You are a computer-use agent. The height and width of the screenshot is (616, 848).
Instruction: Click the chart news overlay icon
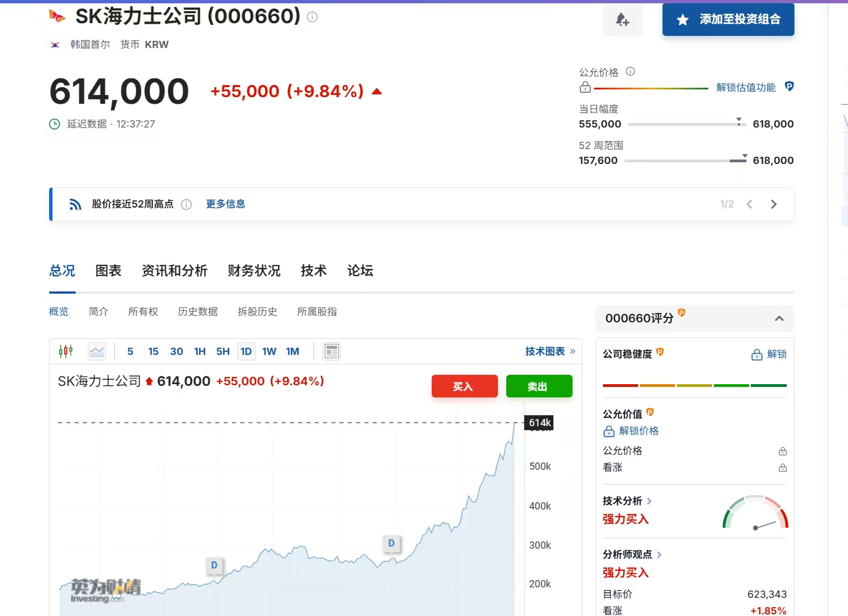point(332,351)
